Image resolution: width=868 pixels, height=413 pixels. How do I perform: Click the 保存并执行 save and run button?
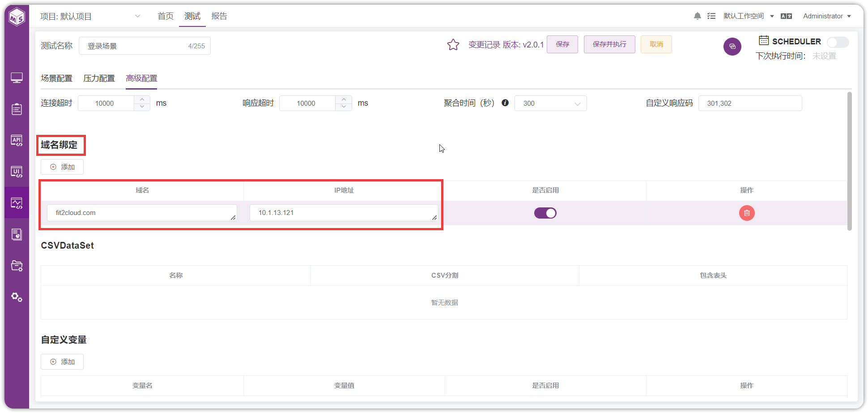click(609, 44)
